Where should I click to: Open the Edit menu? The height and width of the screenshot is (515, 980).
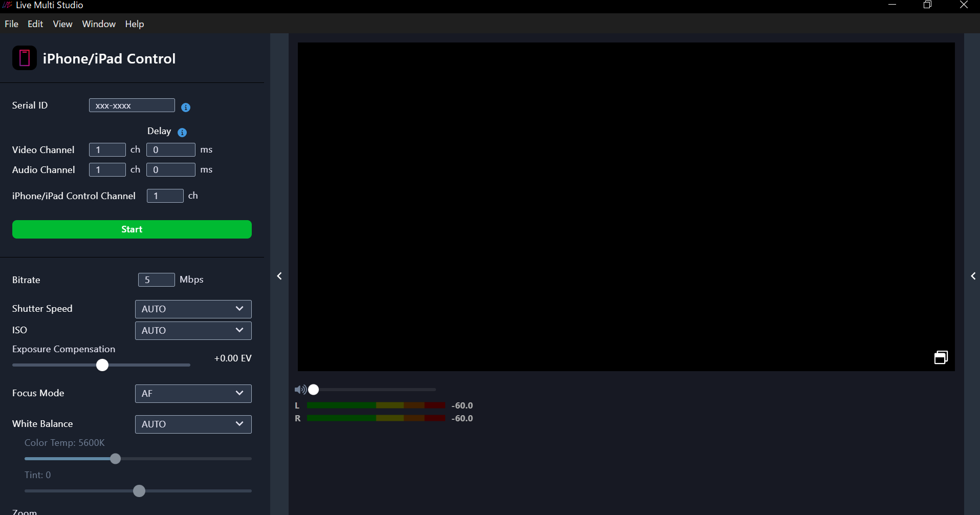[x=35, y=24]
